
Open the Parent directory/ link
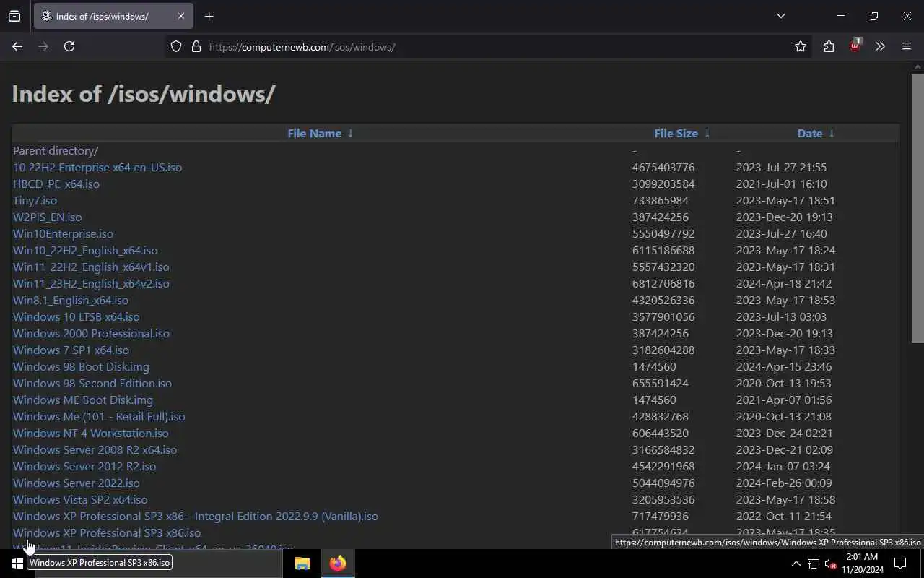(56, 150)
